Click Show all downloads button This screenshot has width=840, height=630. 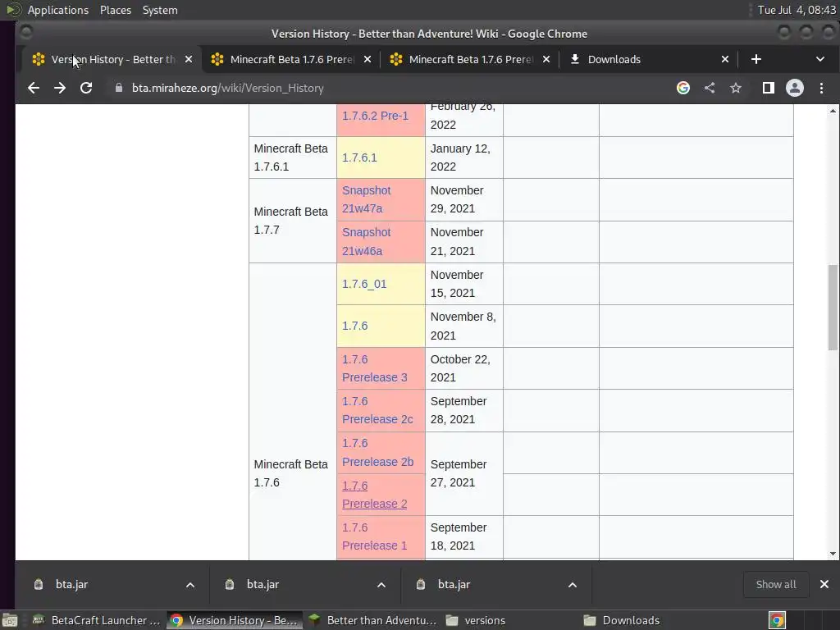tap(776, 584)
